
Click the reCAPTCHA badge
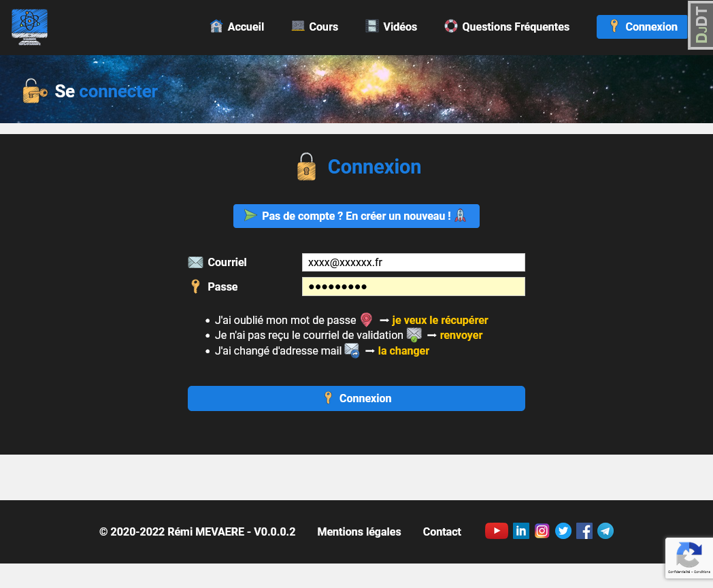[x=689, y=558]
